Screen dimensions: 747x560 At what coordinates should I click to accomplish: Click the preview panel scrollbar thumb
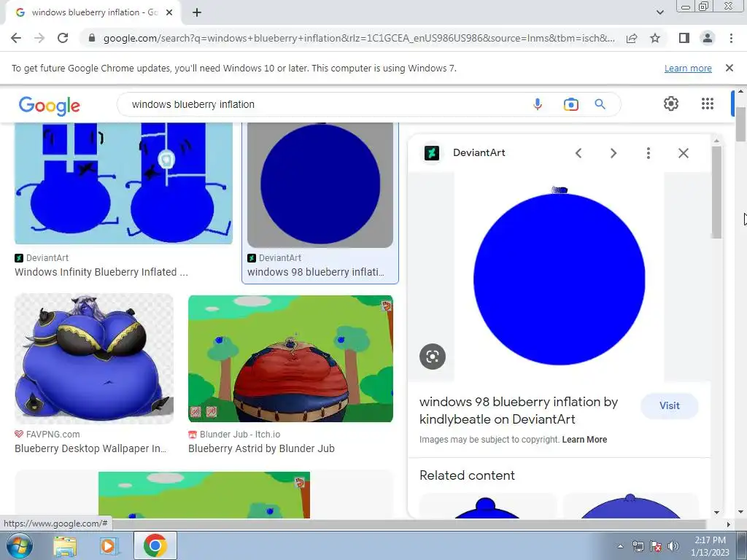click(716, 192)
